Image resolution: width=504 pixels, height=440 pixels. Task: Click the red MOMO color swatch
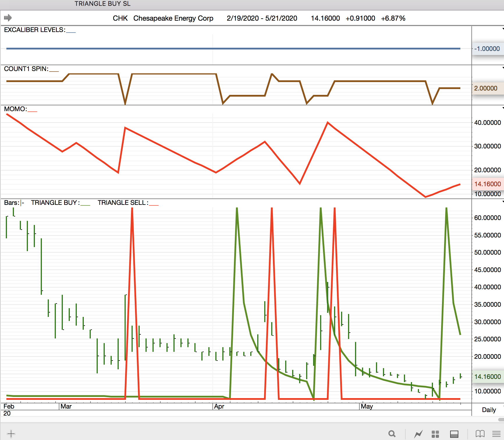pos(33,111)
